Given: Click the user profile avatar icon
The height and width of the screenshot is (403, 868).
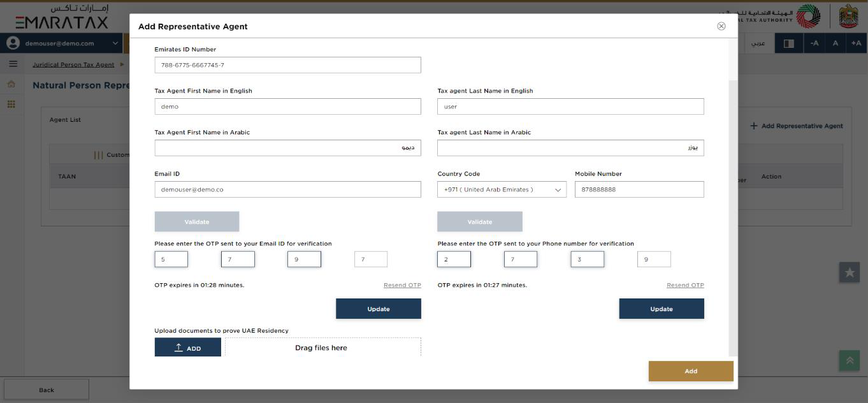Looking at the screenshot, I should pyautogui.click(x=13, y=43).
